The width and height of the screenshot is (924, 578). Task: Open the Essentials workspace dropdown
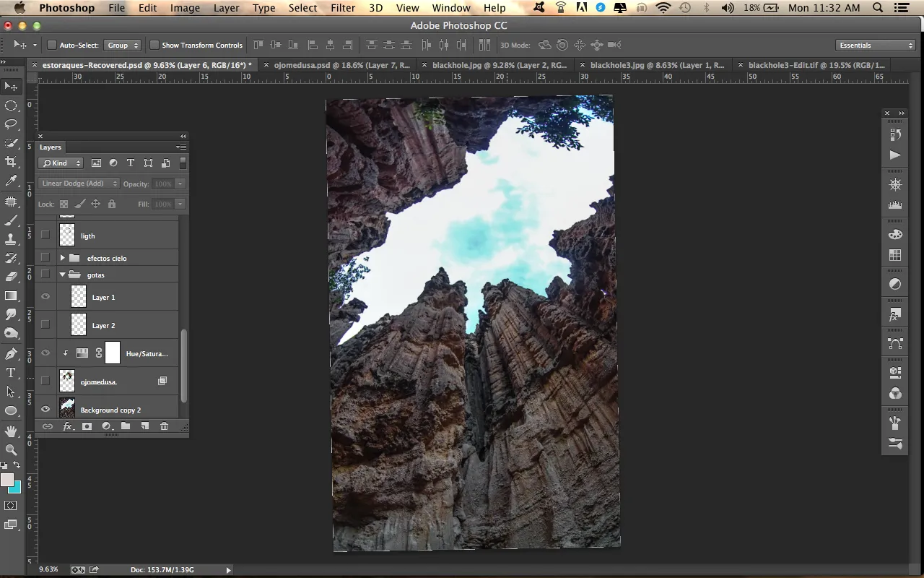[876, 45]
